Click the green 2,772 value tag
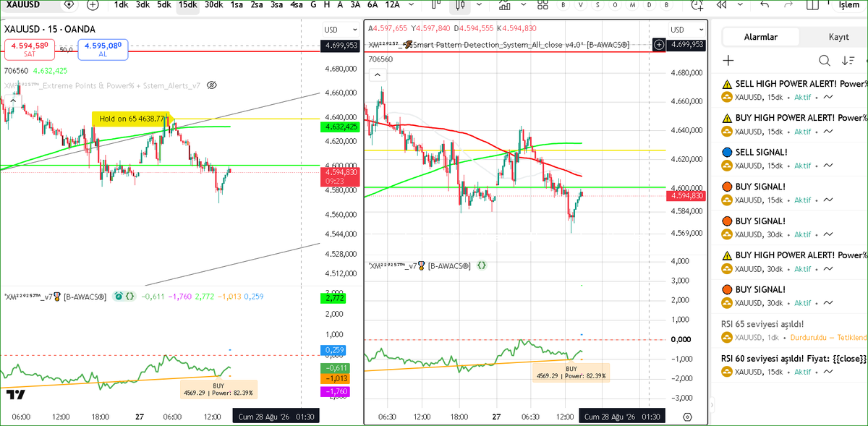 pyautogui.click(x=335, y=298)
